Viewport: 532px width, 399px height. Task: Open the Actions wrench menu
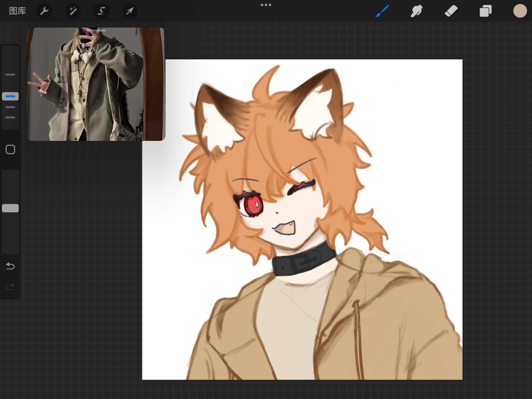pyautogui.click(x=44, y=11)
